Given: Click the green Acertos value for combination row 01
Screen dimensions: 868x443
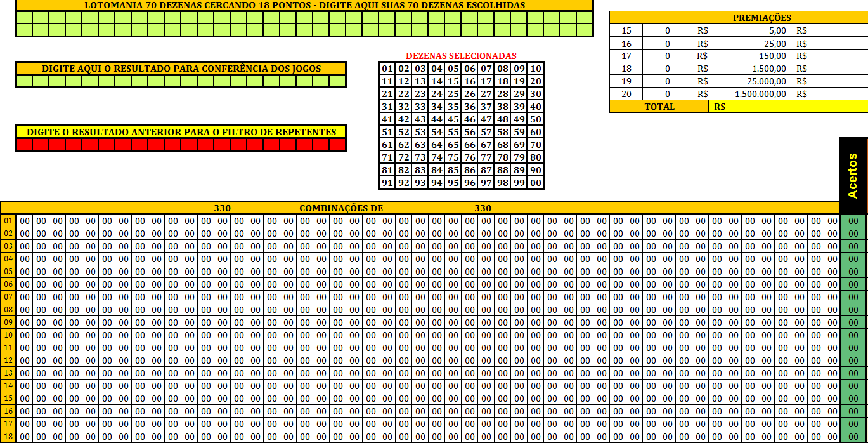Looking at the screenshot, I should point(853,221).
